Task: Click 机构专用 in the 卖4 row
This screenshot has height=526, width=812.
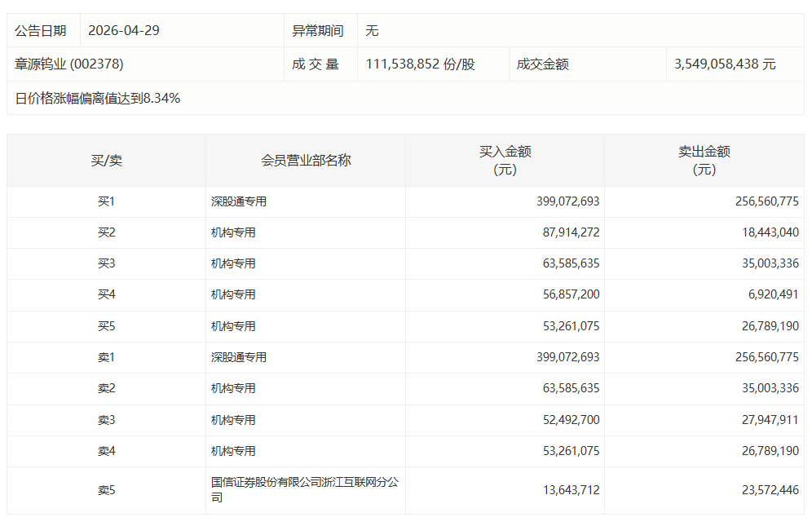Action: 233,451
